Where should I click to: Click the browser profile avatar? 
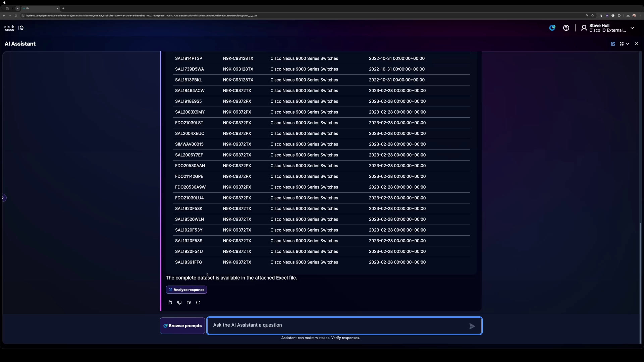click(634, 15)
